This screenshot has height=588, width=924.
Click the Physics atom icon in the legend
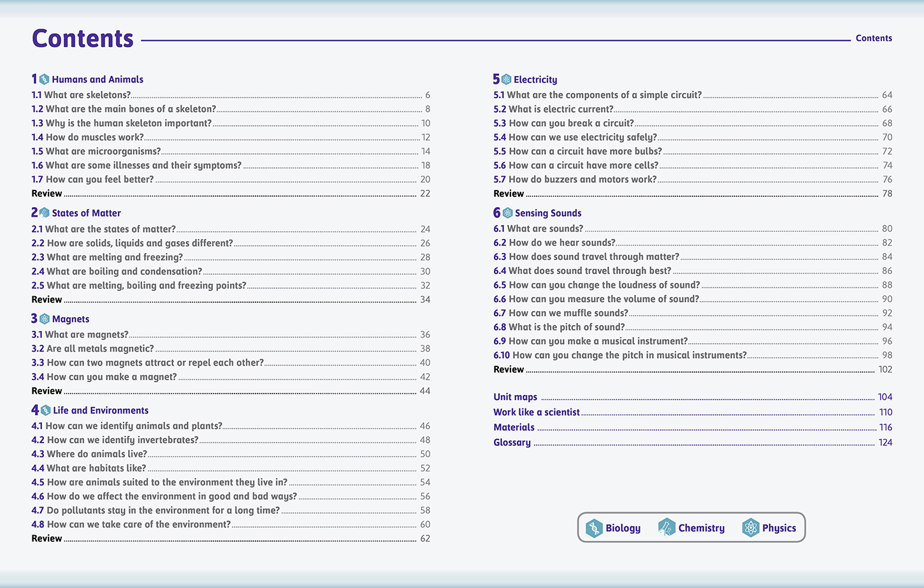(x=751, y=527)
